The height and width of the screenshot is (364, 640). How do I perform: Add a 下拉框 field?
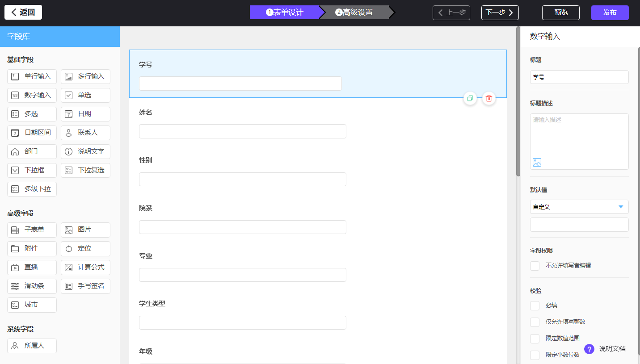coord(32,170)
